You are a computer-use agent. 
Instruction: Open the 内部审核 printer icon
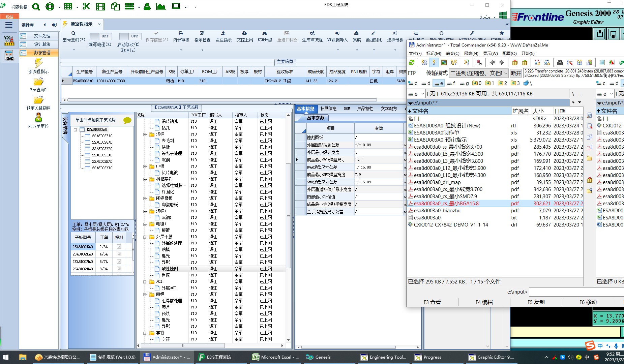click(x=181, y=33)
